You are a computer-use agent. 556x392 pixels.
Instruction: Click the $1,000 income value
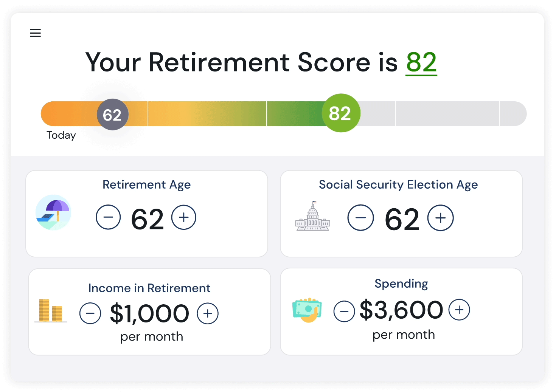(x=149, y=314)
